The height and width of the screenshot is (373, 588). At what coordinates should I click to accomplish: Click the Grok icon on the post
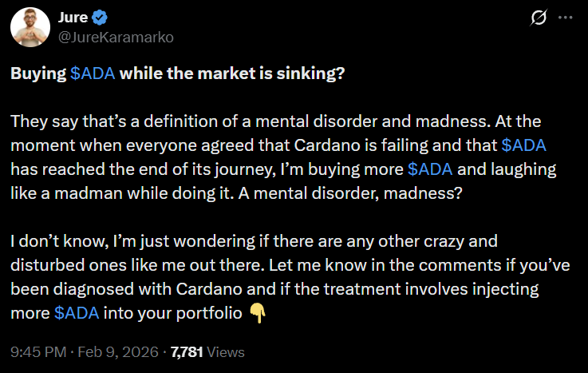[x=539, y=18]
